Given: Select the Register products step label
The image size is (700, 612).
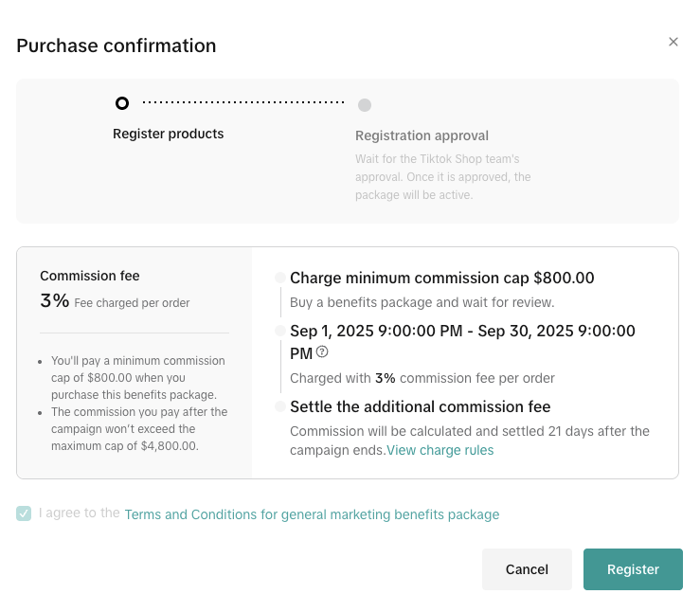Looking at the screenshot, I should point(169,134).
